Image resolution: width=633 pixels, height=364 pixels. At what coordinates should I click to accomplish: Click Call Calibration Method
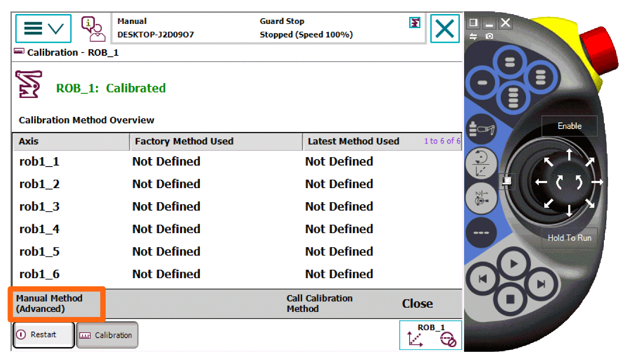tap(320, 304)
